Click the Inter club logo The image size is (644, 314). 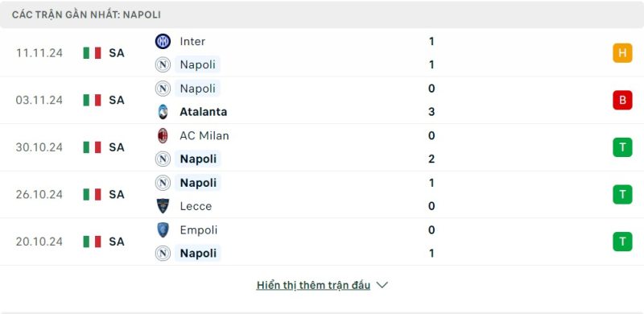[163, 42]
